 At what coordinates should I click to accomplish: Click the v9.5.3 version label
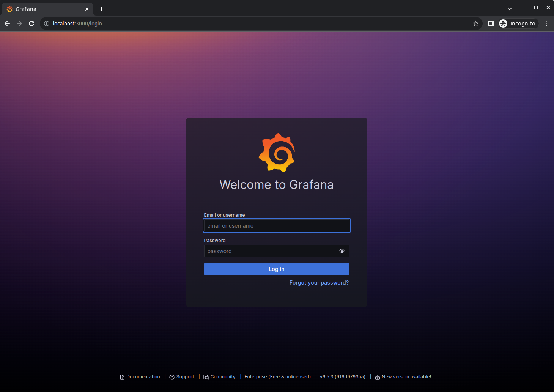(342, 376)
